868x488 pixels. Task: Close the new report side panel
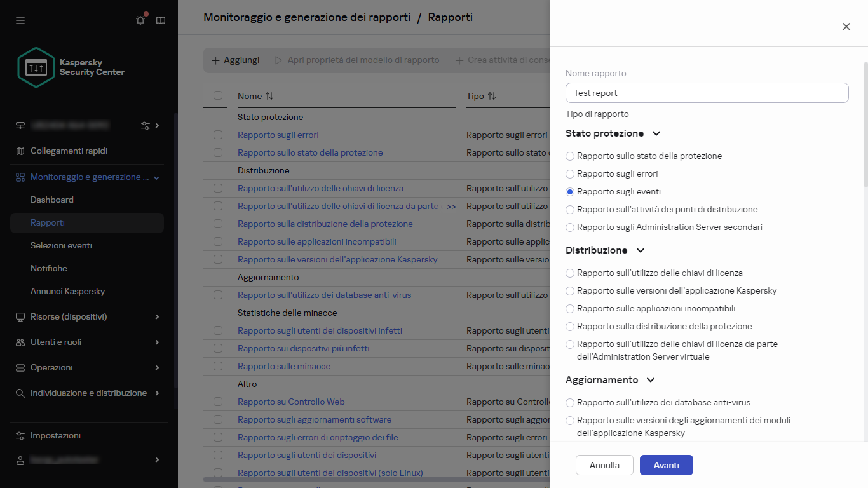pyautogui.click(x=846, y=27)
